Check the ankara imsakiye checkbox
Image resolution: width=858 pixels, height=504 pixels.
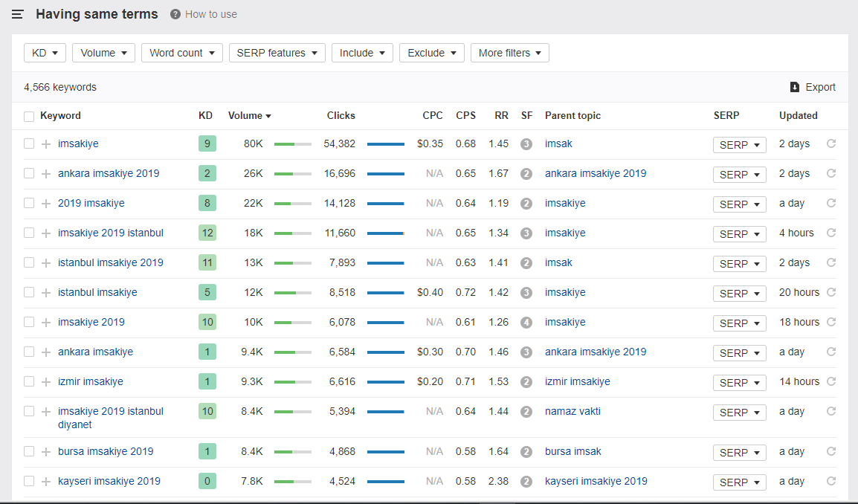tap(29, 352)
